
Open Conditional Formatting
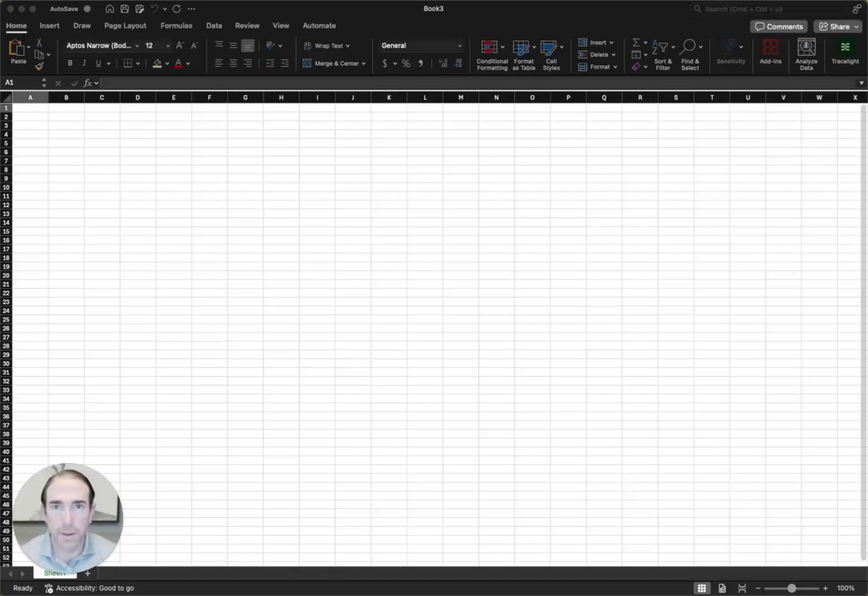pos(492,55)
